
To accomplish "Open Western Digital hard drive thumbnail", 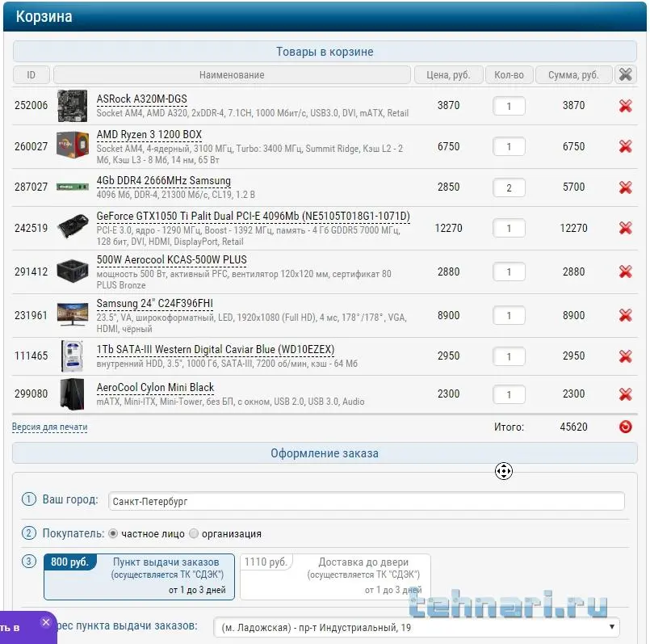I will pyautogui.click(x=72, y=356).
